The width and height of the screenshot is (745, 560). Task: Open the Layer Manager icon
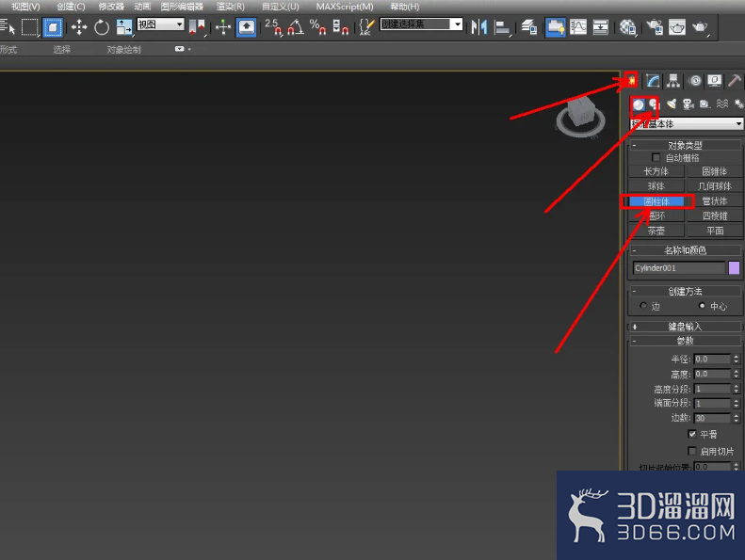[528, 27]
